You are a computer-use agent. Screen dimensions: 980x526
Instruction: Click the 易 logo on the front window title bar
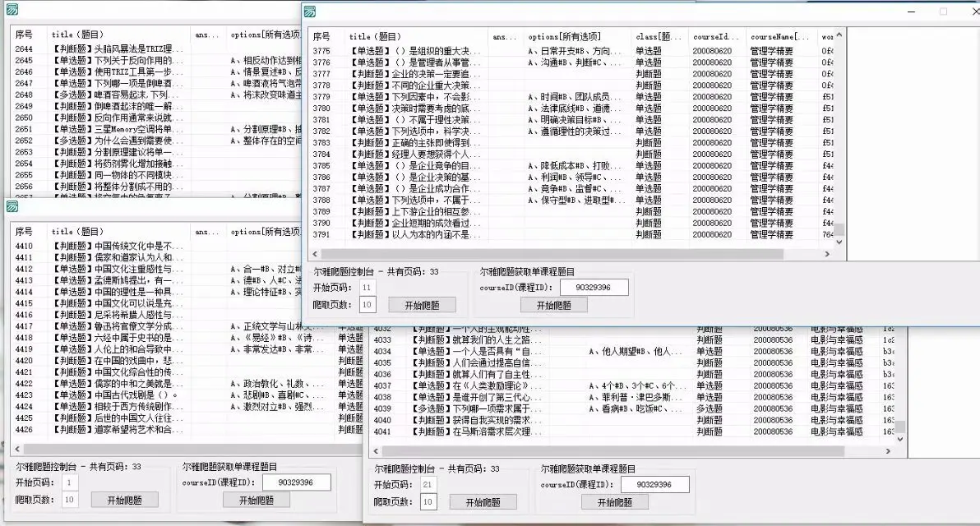(308, 12)
